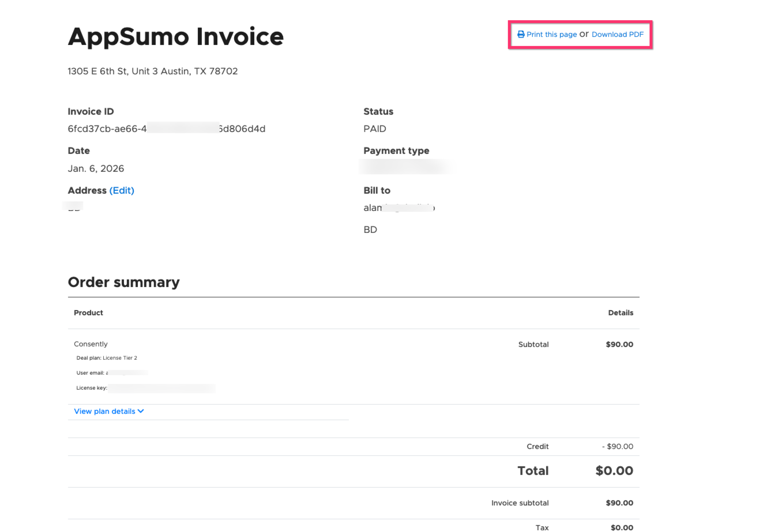Click the printer icon
782x532 pixels.
(x=520, y=34)
